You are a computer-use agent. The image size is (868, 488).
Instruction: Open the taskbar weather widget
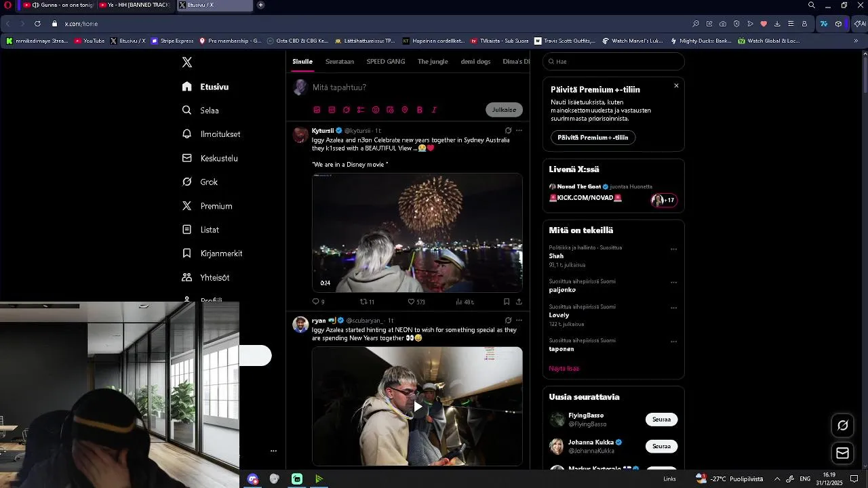730,479
